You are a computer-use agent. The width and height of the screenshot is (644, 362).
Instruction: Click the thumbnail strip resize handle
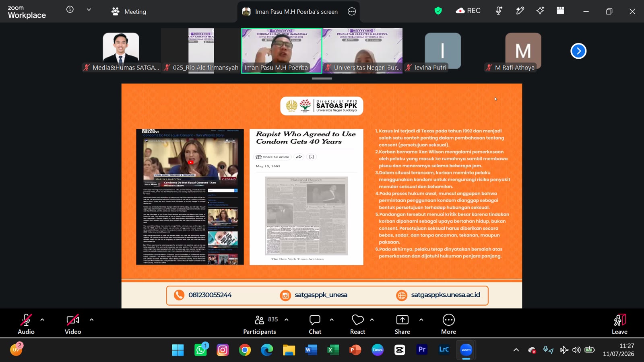(x=322, y=78)
